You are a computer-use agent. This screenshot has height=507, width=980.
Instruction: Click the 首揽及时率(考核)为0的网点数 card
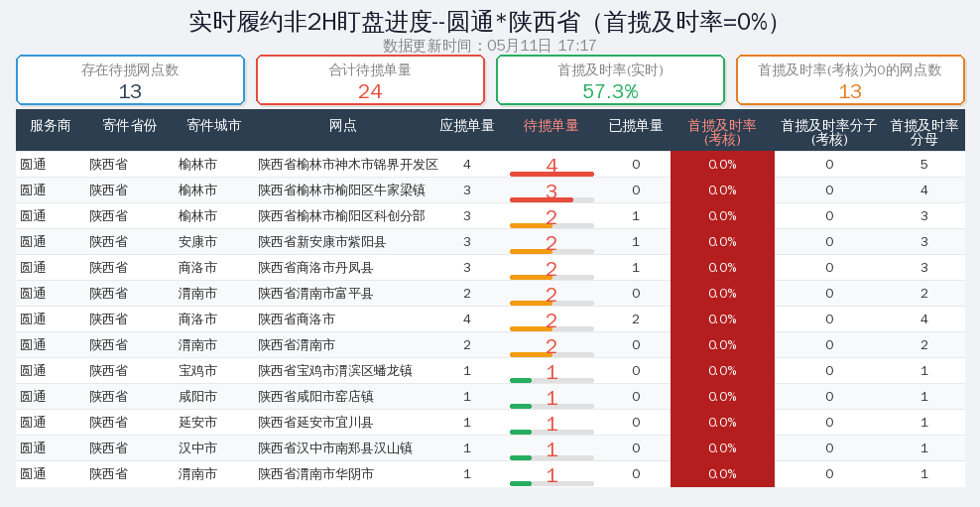click(850, 80)
